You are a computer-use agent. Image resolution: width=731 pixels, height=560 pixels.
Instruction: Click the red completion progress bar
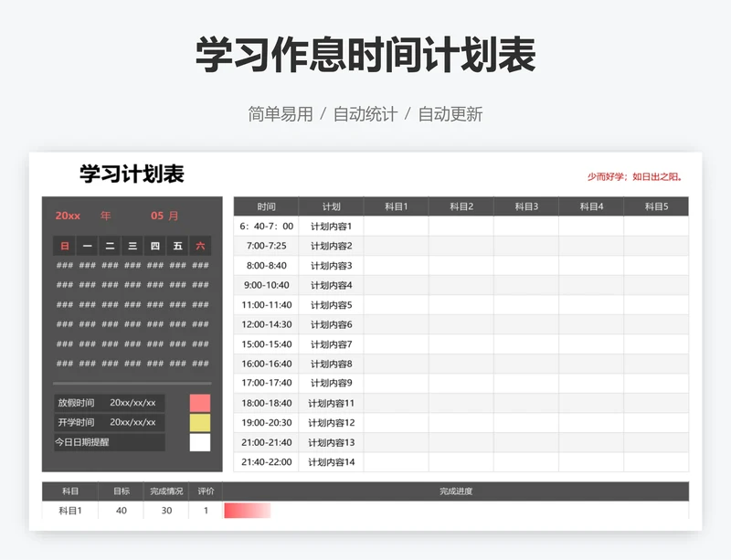point(247,511)
